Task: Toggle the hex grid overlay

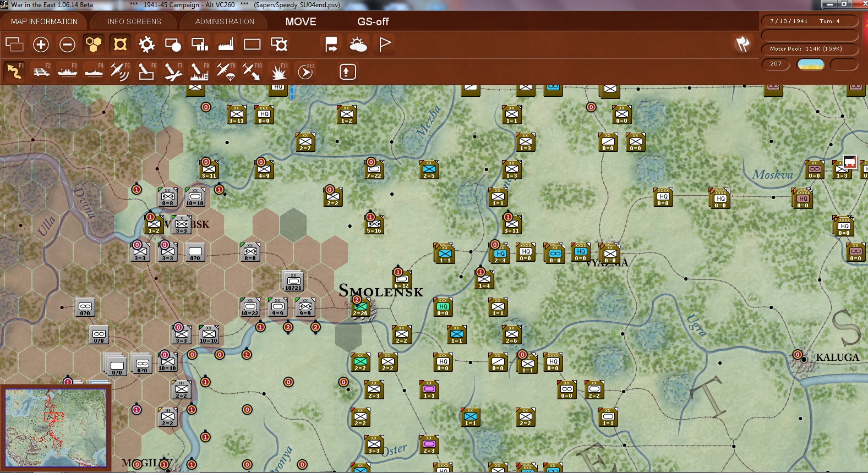Action: pos(94,44)
